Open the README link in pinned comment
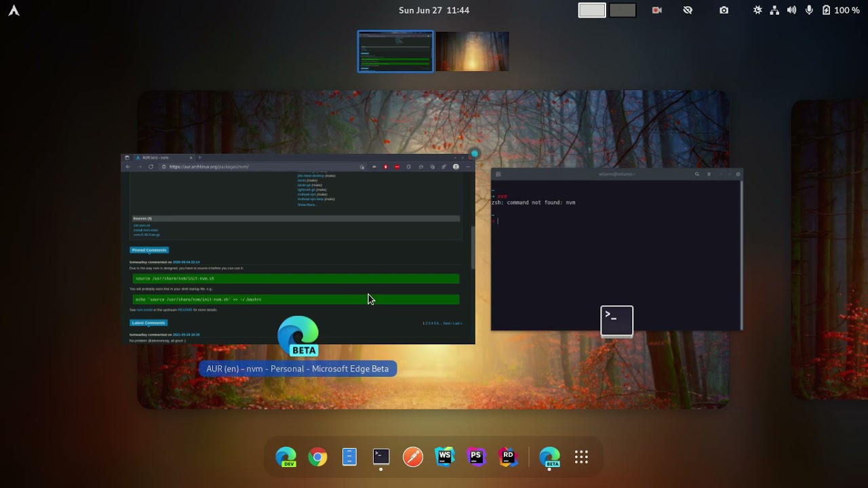Screen dimensions: 868x488 185,310
